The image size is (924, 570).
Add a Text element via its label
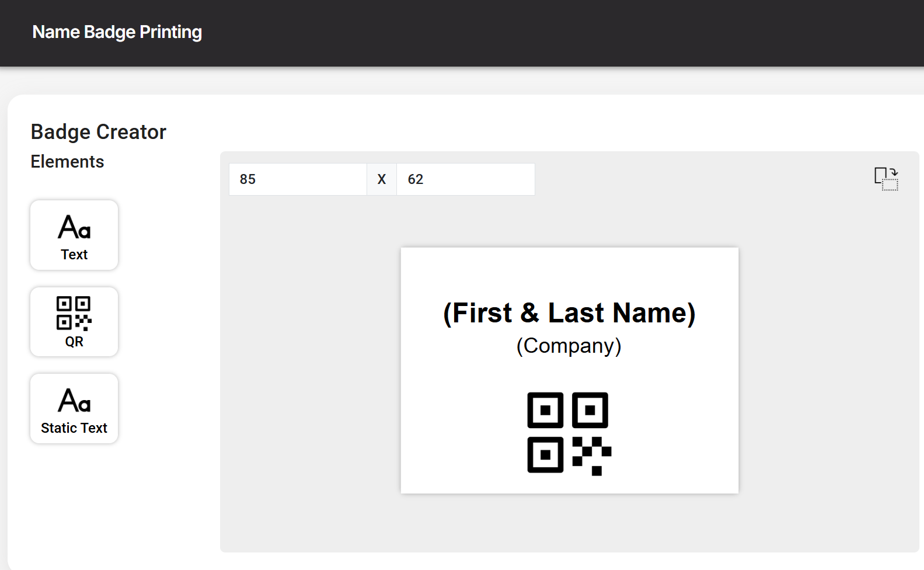point(74,255)
